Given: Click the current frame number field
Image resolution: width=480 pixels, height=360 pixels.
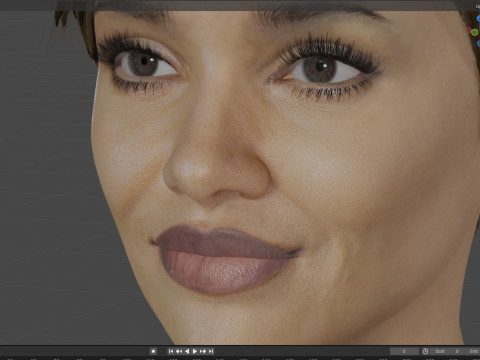Looking at the screenshot, I should pos(404,351).
